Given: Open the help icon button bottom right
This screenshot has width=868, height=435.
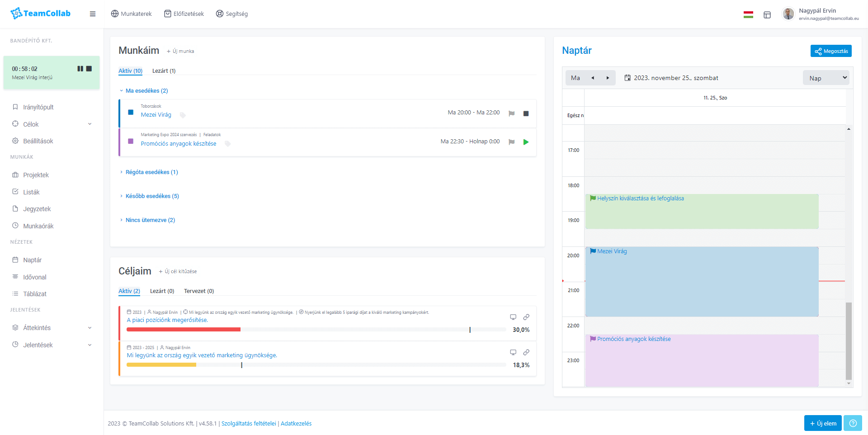Looking at the screenshot, I should point(853,423).
